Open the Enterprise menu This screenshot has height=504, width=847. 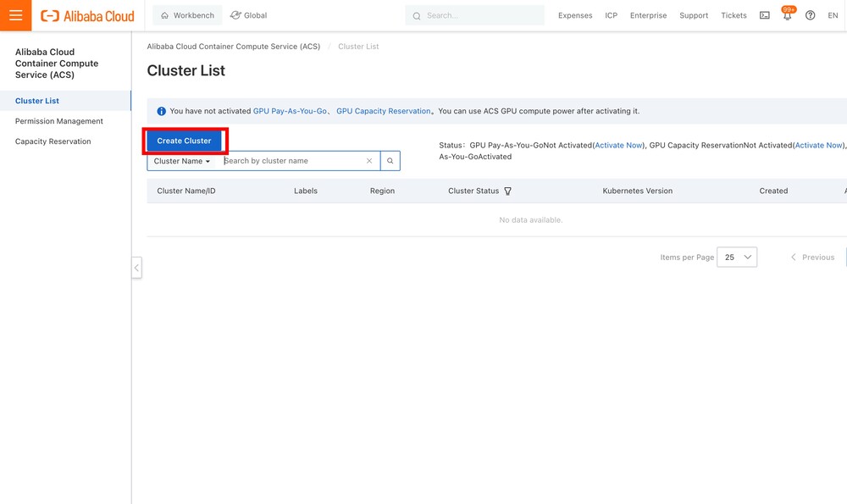[648, 15]
